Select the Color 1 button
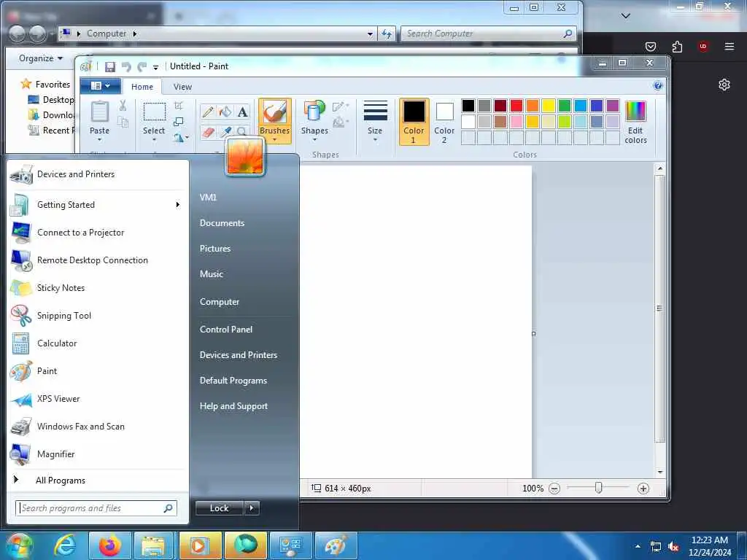747x560 pixels. coord(414,122)
